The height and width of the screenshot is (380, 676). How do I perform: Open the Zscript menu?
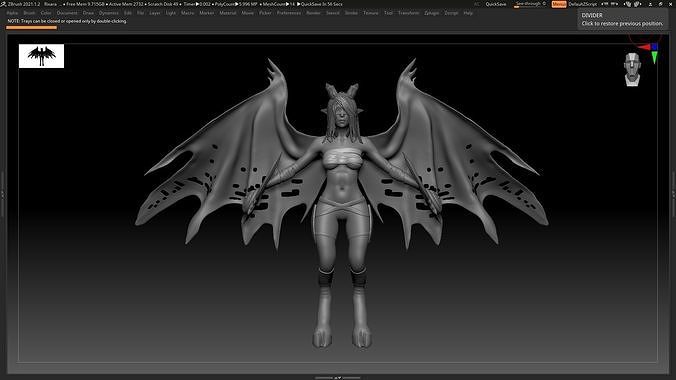click(x=451, y=13)
